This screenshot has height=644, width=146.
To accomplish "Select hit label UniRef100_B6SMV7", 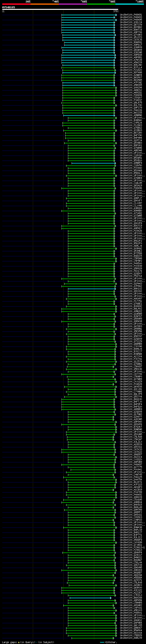I will coord(131,77).
